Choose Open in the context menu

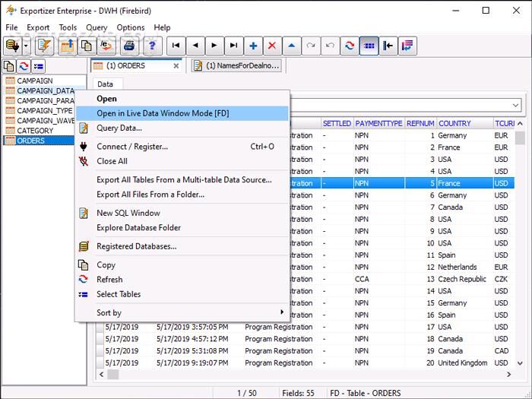point(182,99)
